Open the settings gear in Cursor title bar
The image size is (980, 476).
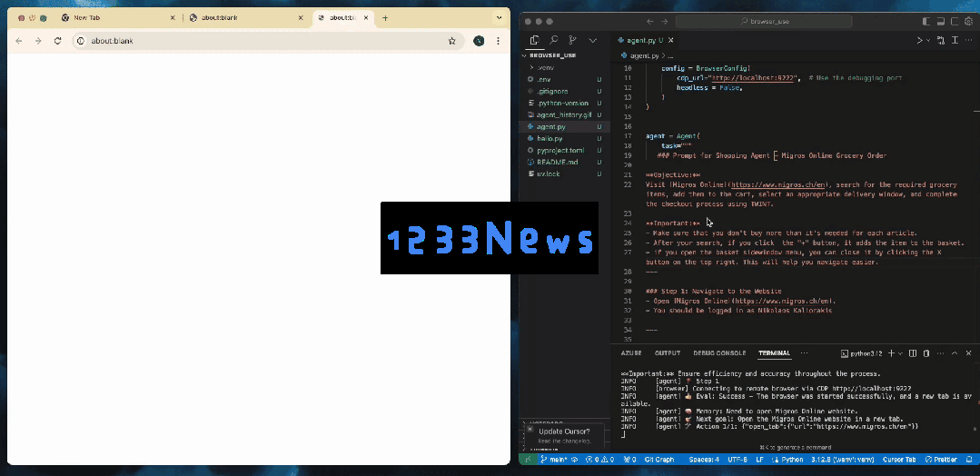tap(969, 21)
